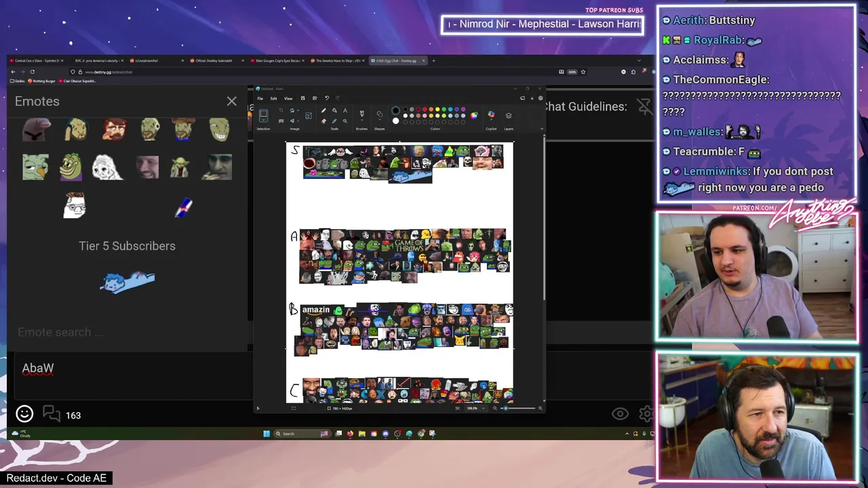This screenshot has height=488, width=868.
Task: Click the Yoda emote in the emote list
Action: tap(180, 167)
